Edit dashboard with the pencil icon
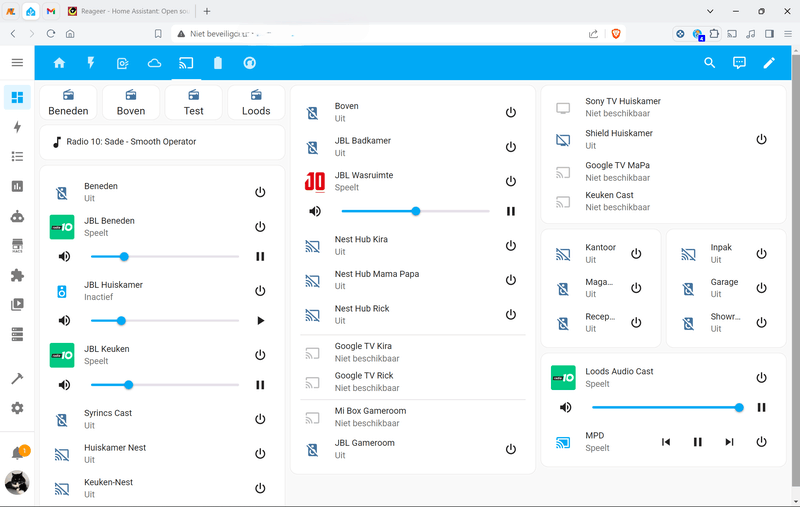 pos(769,63)
